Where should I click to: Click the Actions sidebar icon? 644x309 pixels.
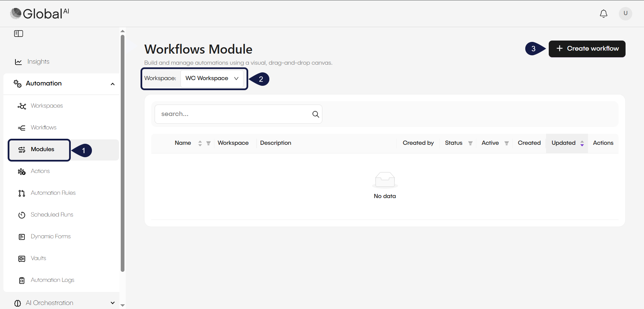(x=21, y=171)
